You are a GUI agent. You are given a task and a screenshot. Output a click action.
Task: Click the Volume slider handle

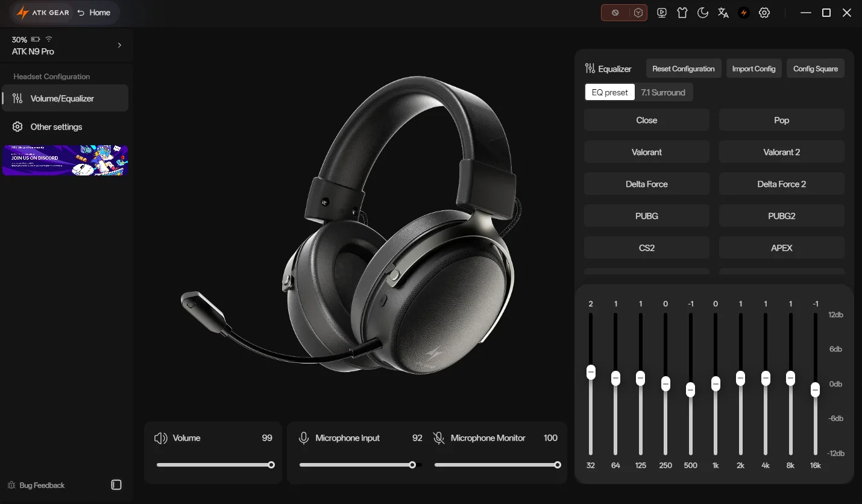[271, 465]
